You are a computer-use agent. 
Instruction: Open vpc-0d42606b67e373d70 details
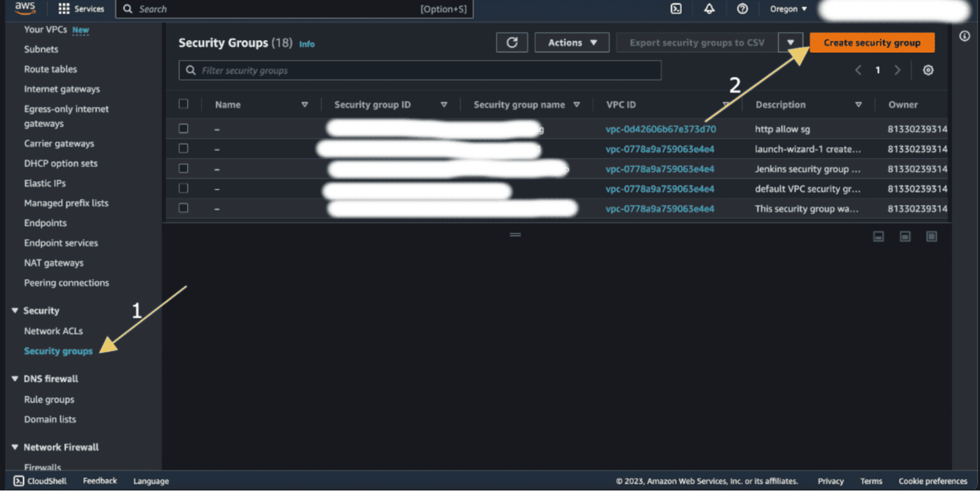pos(660,128)
